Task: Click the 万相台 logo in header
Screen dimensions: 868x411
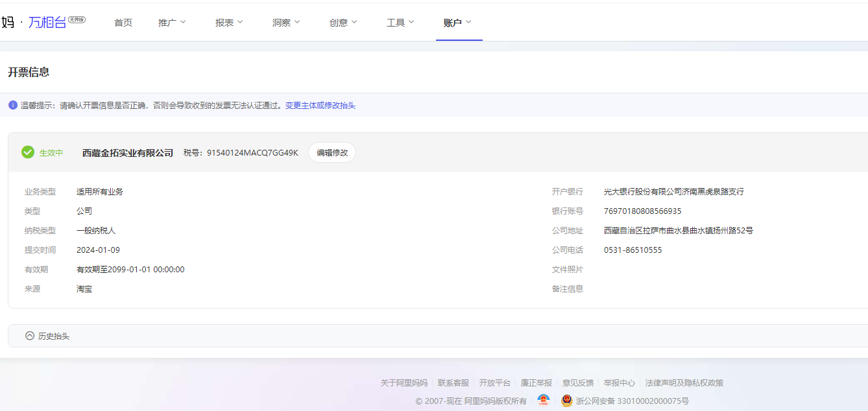Action: pyautogui.click(x=47, y=23)
